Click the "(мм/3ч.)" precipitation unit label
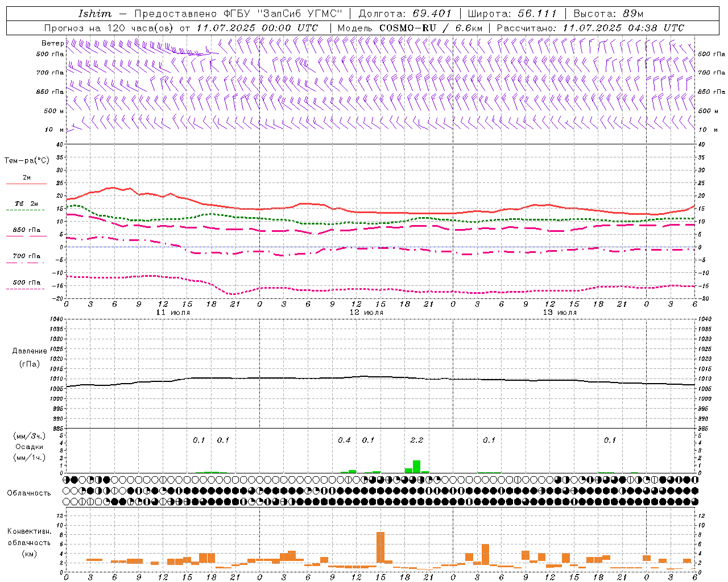Screen dimensions: 728x582 [x=29, y=436]
